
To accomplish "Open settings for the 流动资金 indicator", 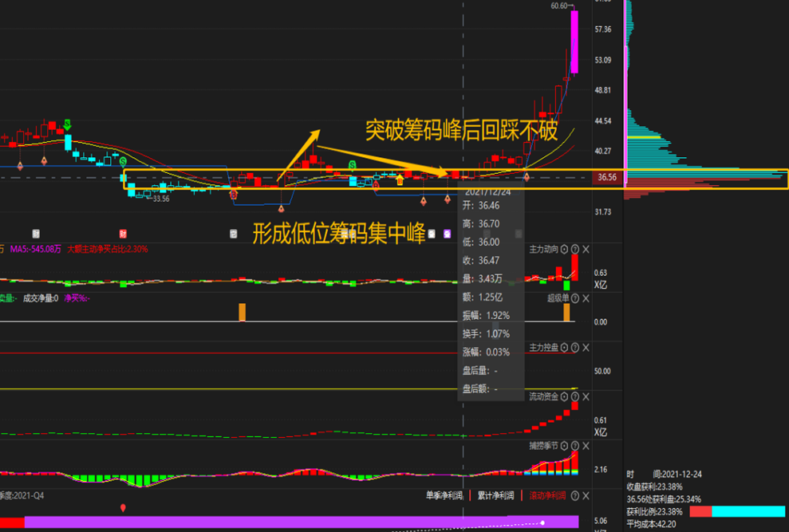I will pos(564,396).
